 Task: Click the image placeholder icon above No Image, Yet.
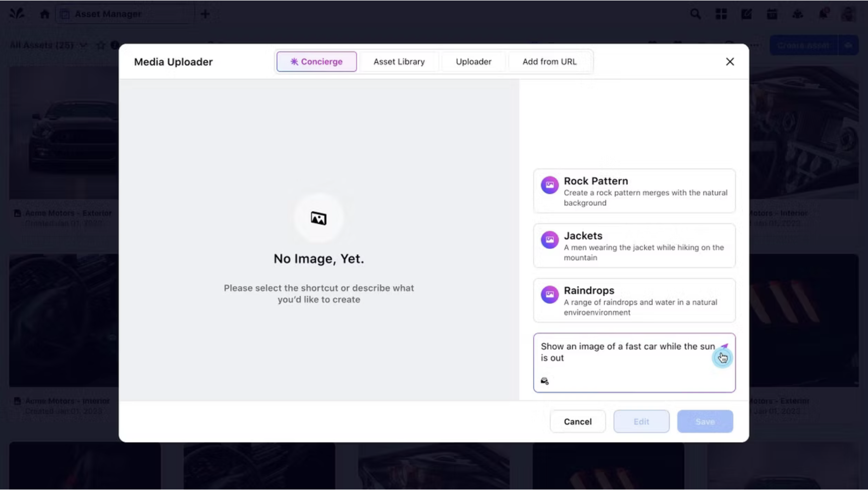319,218
